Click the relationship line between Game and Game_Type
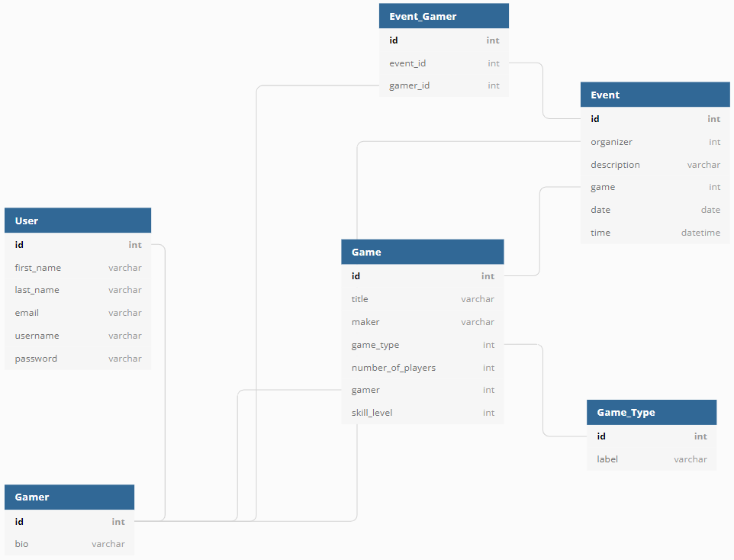The width and height of the screenshot is (734, 560). tap(543, 389)
